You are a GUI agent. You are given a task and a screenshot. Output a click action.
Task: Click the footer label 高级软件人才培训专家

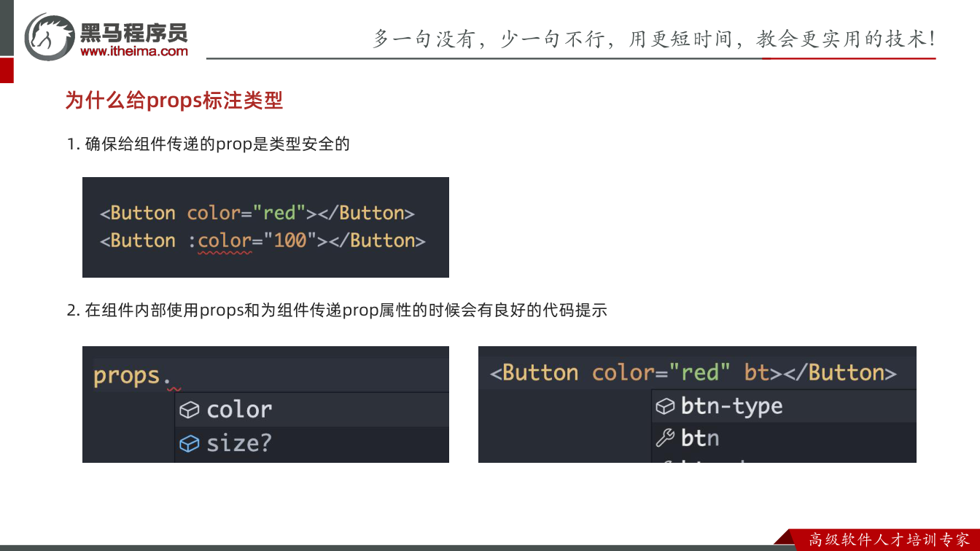890,540
